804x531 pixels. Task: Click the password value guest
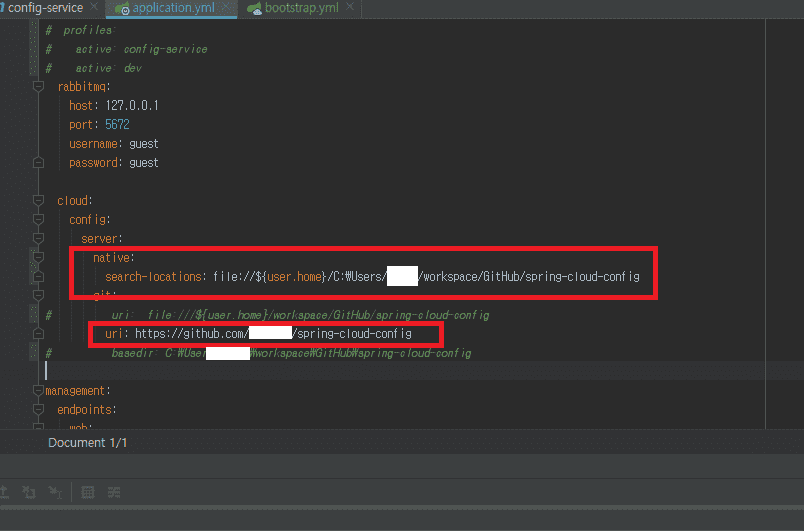(x=144, y=163)
